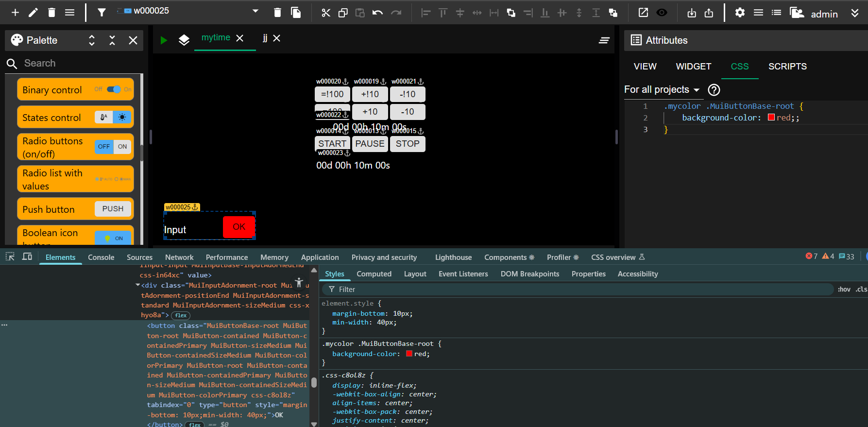Expand all palette groups
Screen dimensions: 868x427
tap(92, 40)
